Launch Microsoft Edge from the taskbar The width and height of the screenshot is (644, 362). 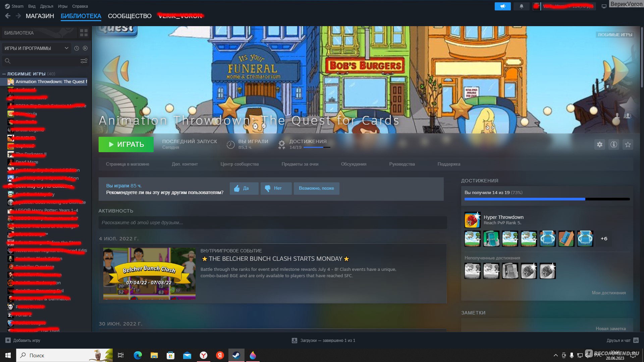(138, 355)
